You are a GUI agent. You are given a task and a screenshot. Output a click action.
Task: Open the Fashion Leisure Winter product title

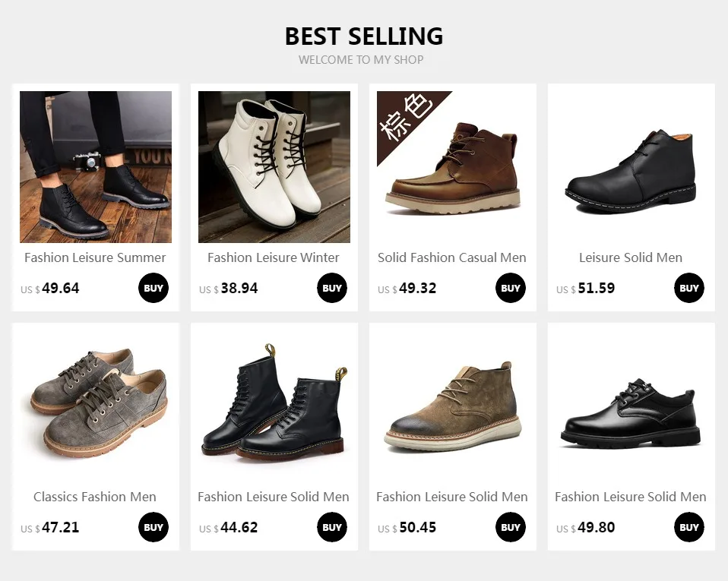click(x=274, y=257)
